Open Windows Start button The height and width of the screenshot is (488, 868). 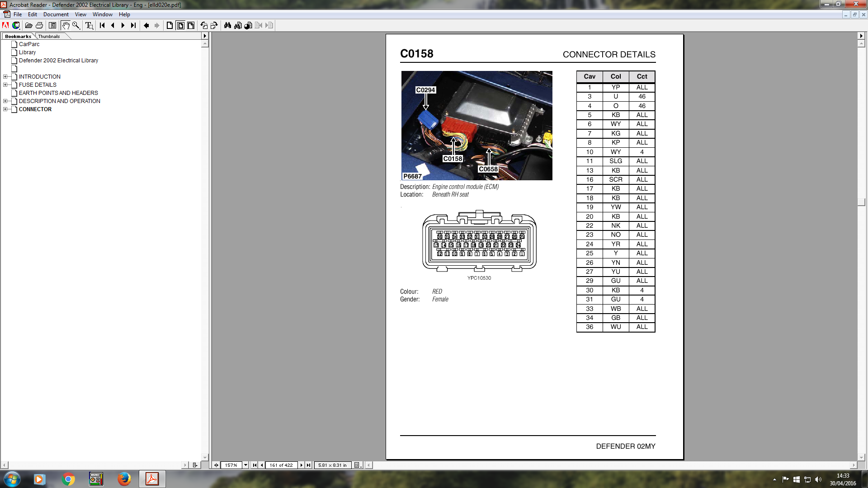click(x=12, y=479)
